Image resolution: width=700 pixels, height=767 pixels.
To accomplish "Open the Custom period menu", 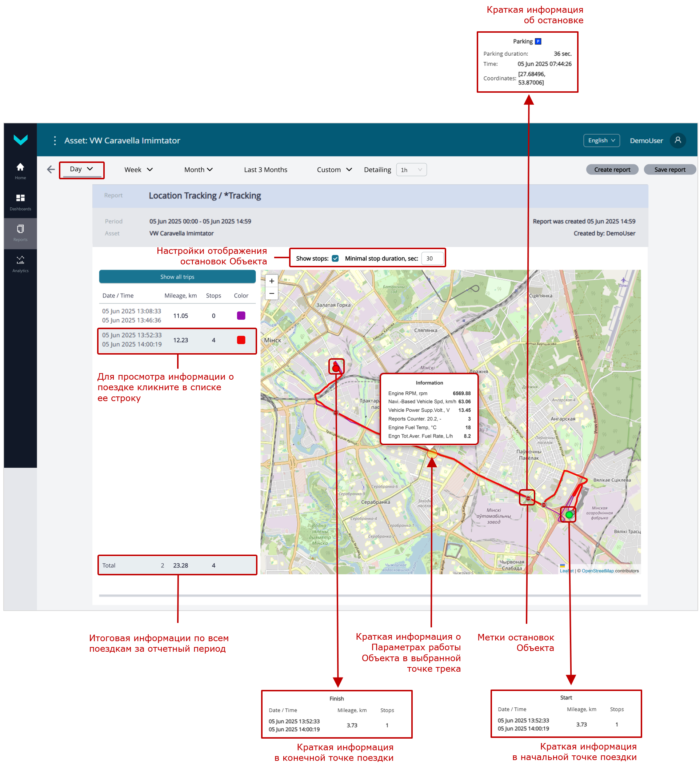I will (x=334, y=170).
